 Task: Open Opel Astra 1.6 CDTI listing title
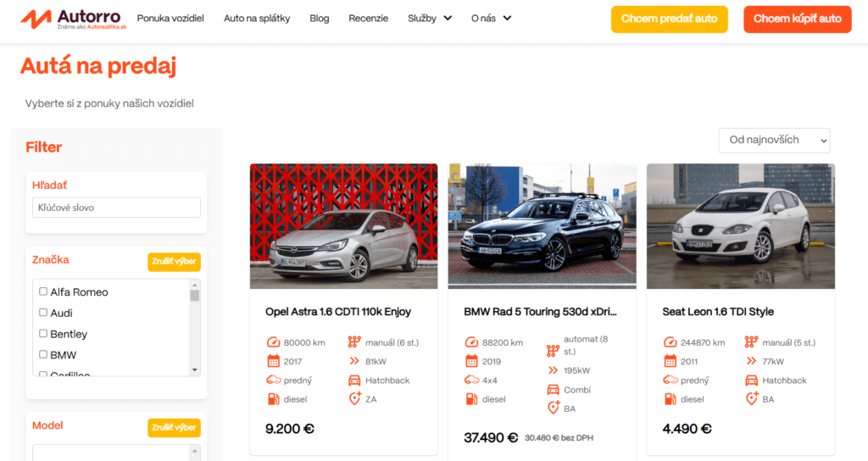coord(338,312)
